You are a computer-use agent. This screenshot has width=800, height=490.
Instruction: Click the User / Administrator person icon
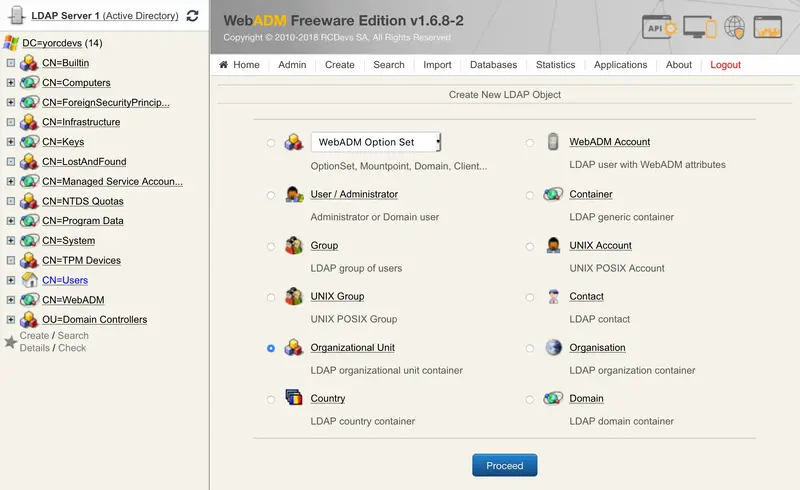[294, 194]
